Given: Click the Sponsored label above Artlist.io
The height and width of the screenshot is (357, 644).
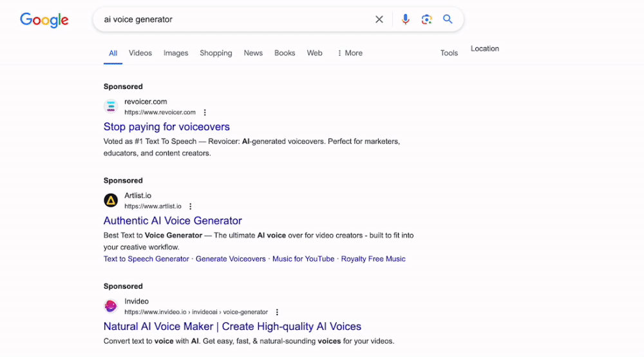Looking at the screenshot, I should (123, 181).
